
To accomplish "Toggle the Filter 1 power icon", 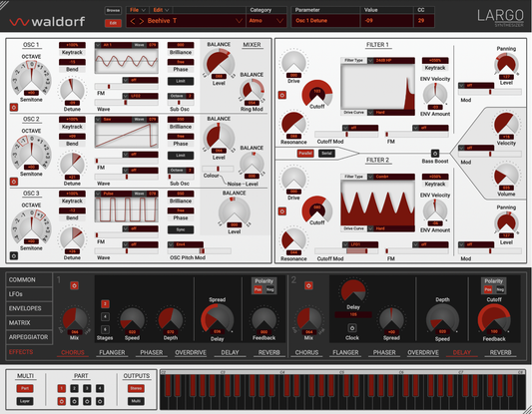I will pos(281,95).
